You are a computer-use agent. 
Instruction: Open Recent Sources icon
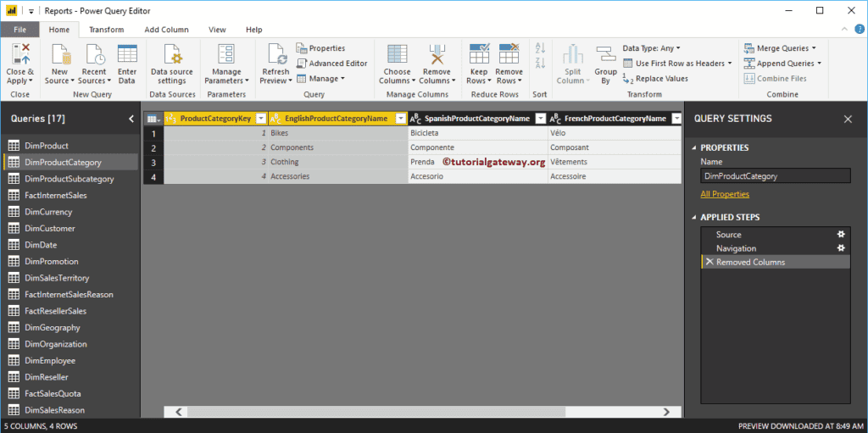click(x=94, y=54)
